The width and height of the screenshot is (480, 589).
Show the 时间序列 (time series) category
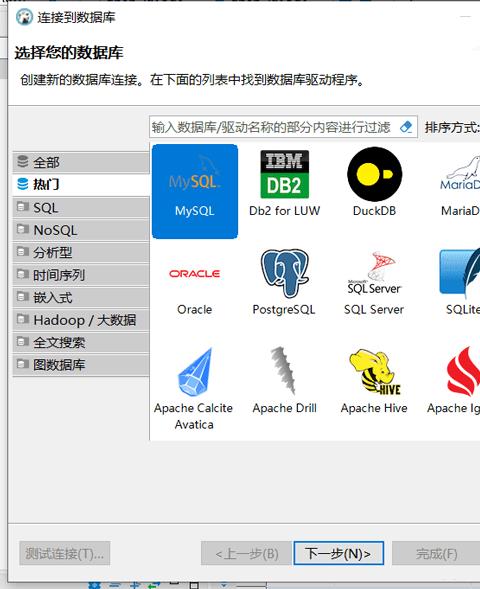coord(81,275)
